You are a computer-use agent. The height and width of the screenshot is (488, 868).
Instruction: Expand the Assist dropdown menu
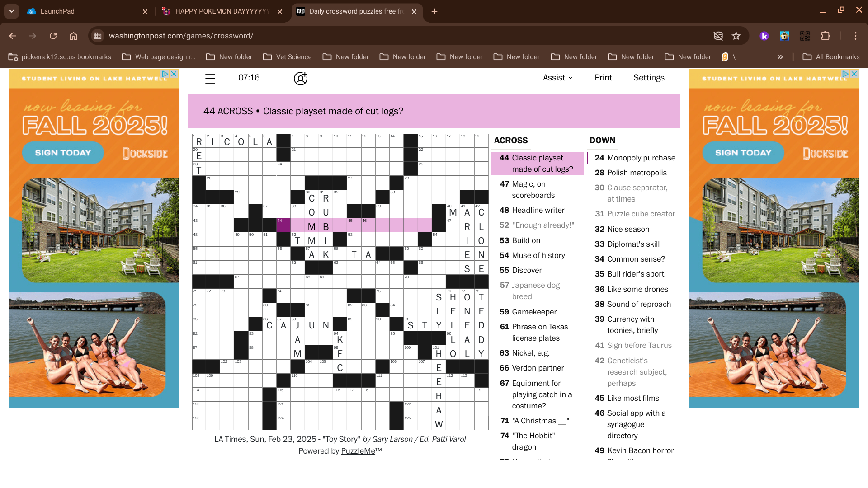(558, 78)
